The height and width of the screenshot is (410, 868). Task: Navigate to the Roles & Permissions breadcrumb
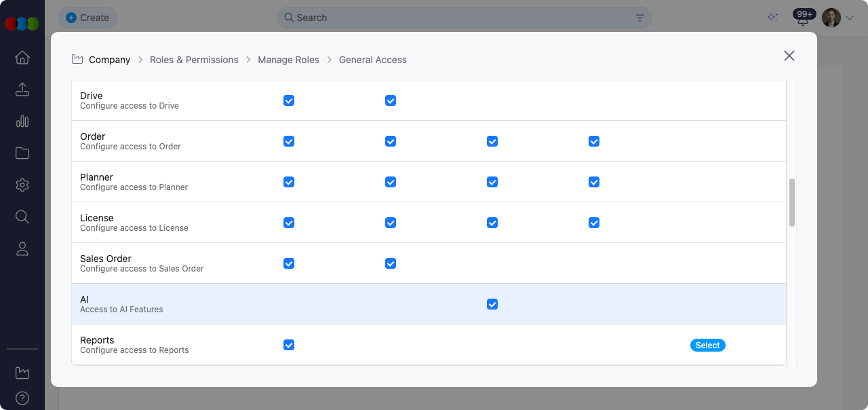pyautogui.click(x=194, y=60)
